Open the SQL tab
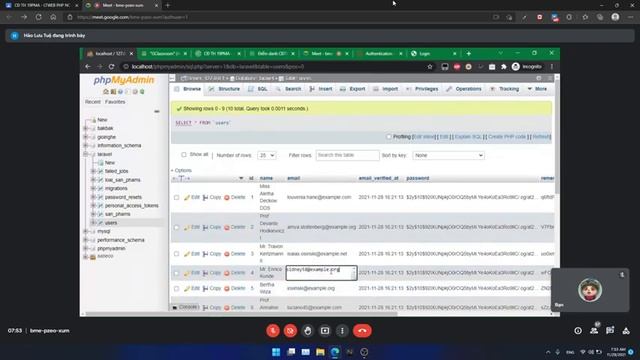This screenshot has width=640, height=360. 258,89
